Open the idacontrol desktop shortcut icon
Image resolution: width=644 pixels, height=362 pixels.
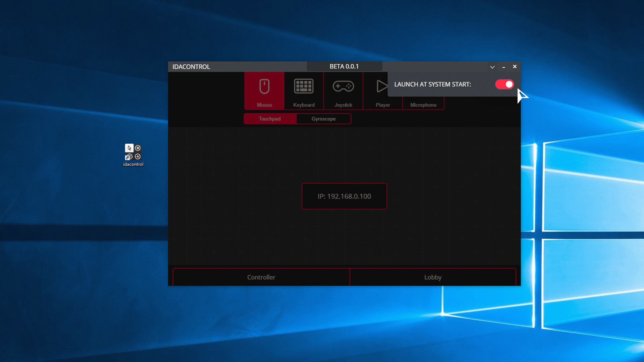tap(133, 153)
